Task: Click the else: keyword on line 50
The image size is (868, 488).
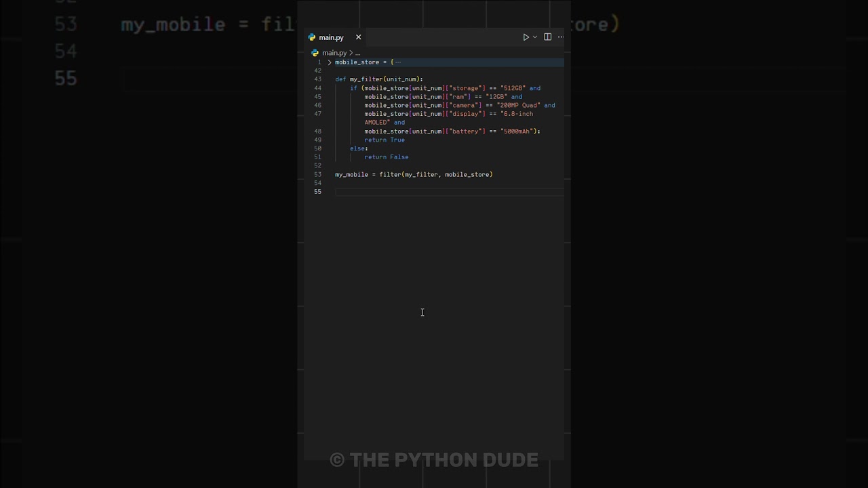Action: [x=359, y=148]
